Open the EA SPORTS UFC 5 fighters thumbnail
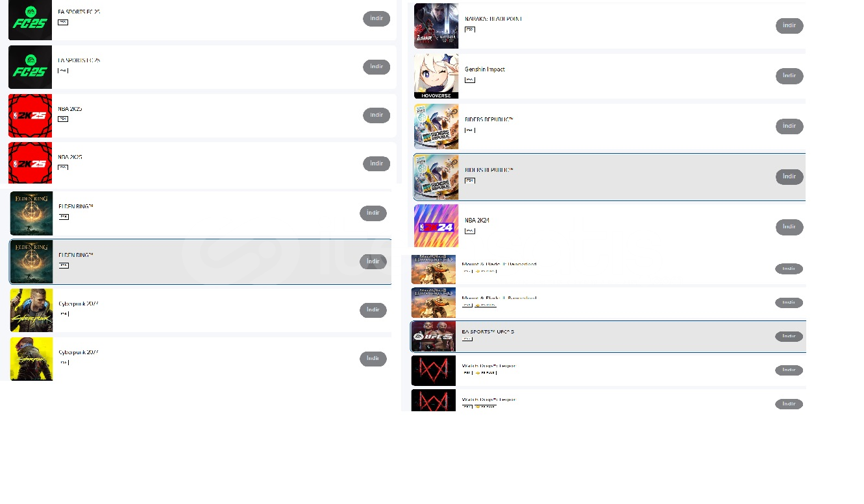864x504 pixels. 434,337
